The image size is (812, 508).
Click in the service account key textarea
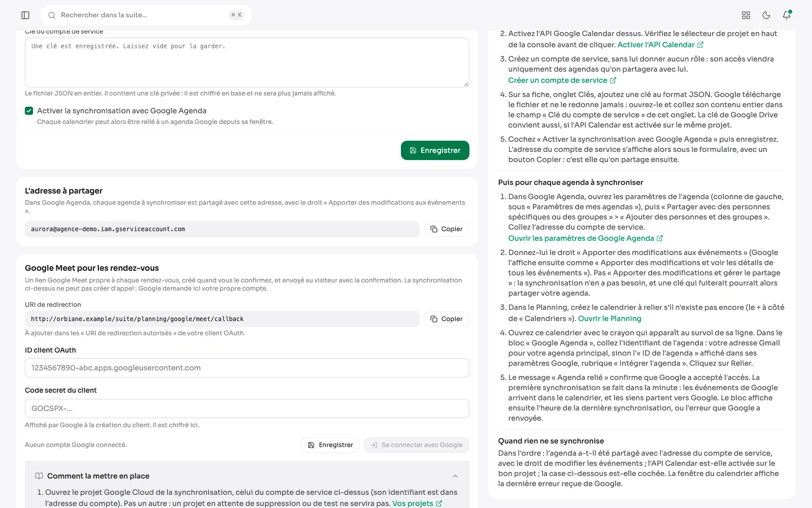[247, 62]
